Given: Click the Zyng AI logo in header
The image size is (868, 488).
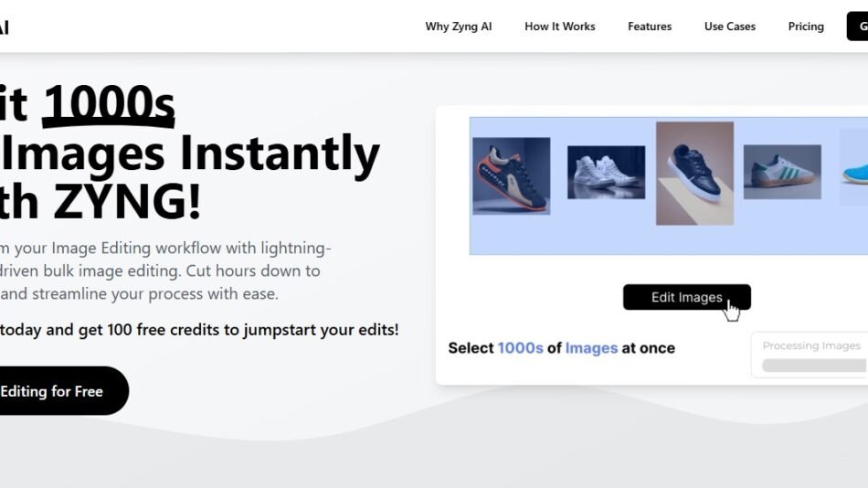Looking at the screenshot, I should (x=4, y=27).
